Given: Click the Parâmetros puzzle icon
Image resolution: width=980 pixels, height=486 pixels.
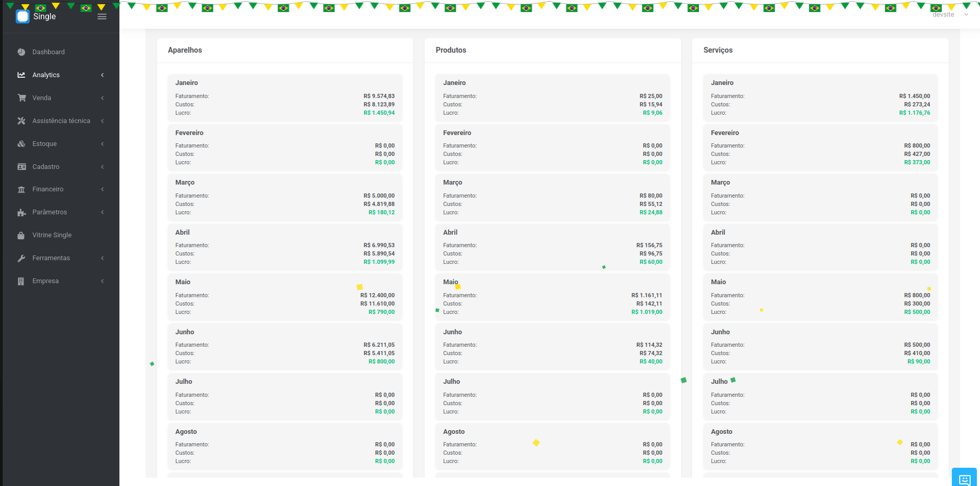Looking at the screenshot, I should (x=21, y=212).
